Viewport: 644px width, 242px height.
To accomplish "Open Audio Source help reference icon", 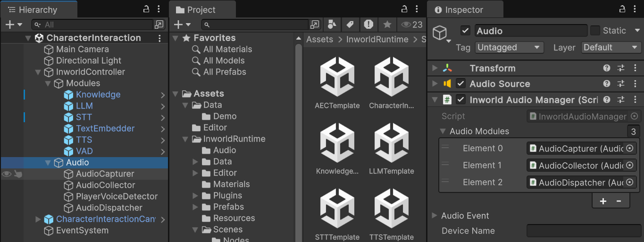I will (x=607, y=84).
